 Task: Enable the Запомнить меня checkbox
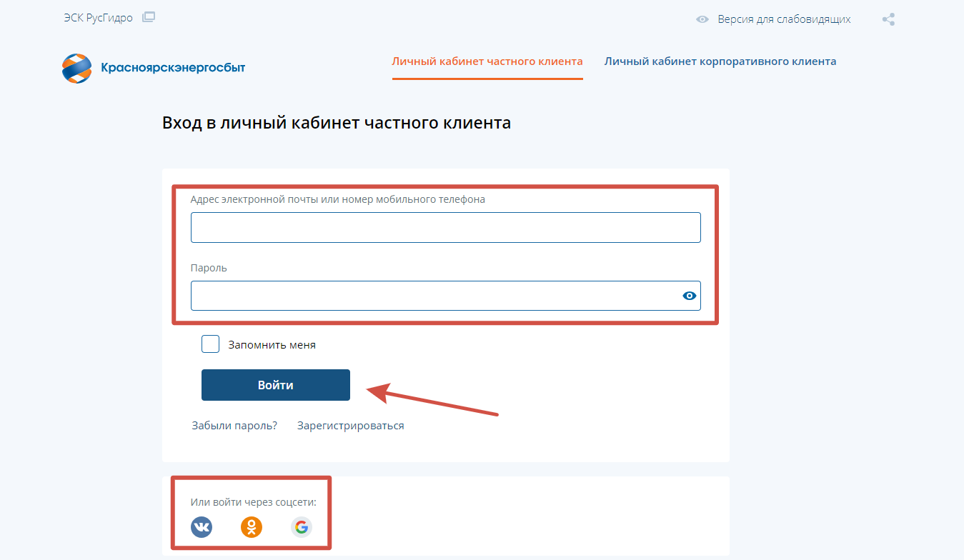pyautogui.click(x=210, y=344)
